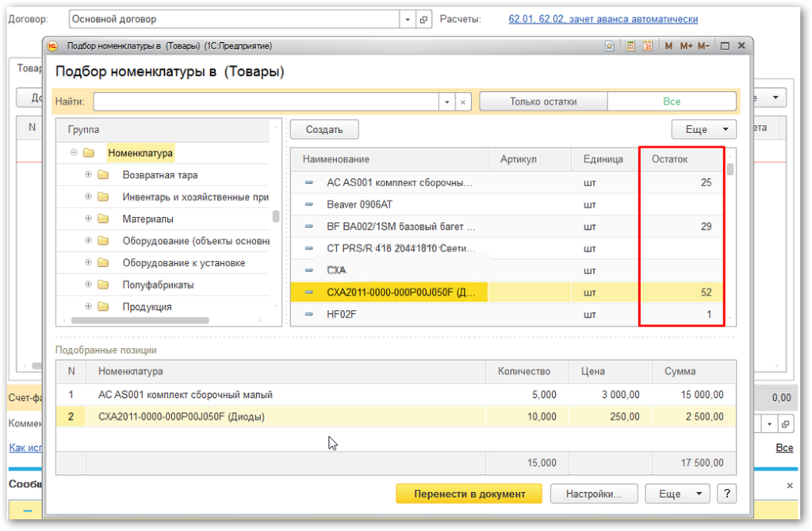Open the calculator from title bar

click(x=630, y=46)
